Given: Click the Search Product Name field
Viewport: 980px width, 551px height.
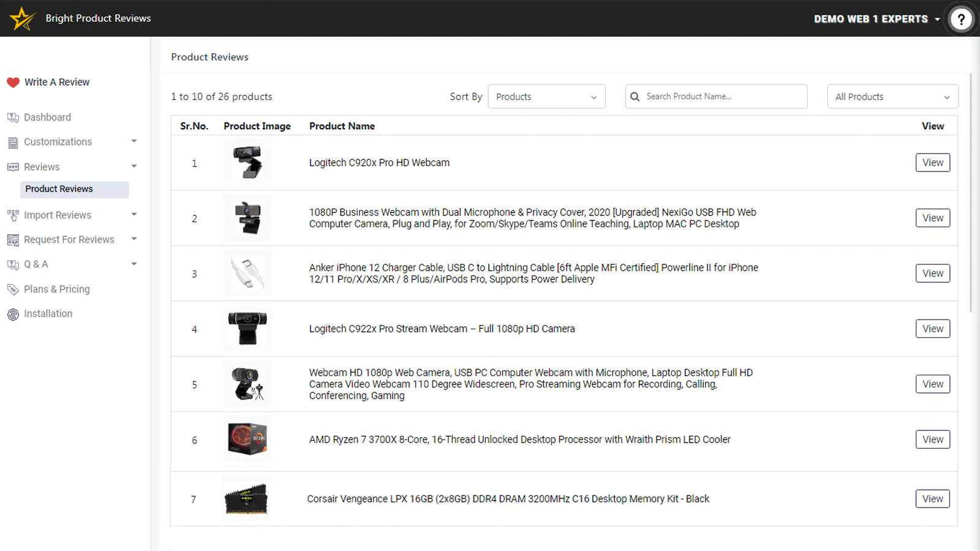Looking at the screenshot, I should (716, 97).
